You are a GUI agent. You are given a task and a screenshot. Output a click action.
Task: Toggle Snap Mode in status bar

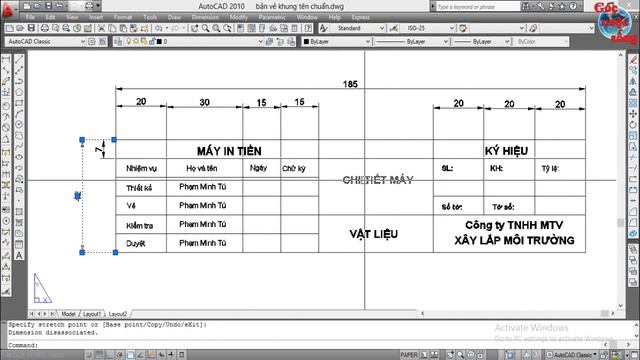pyautogui.click(x=89, y=355)
